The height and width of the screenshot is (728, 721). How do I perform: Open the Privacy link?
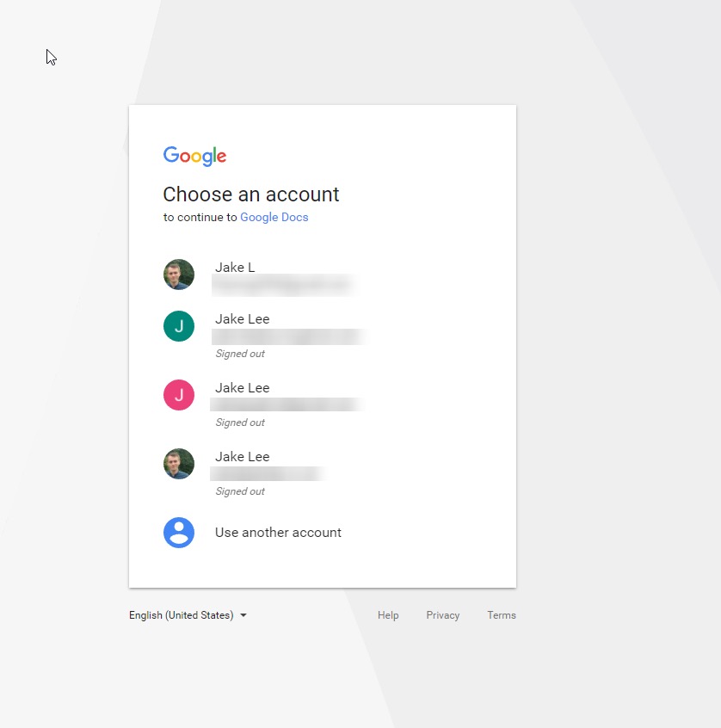(x=443, y=615)
